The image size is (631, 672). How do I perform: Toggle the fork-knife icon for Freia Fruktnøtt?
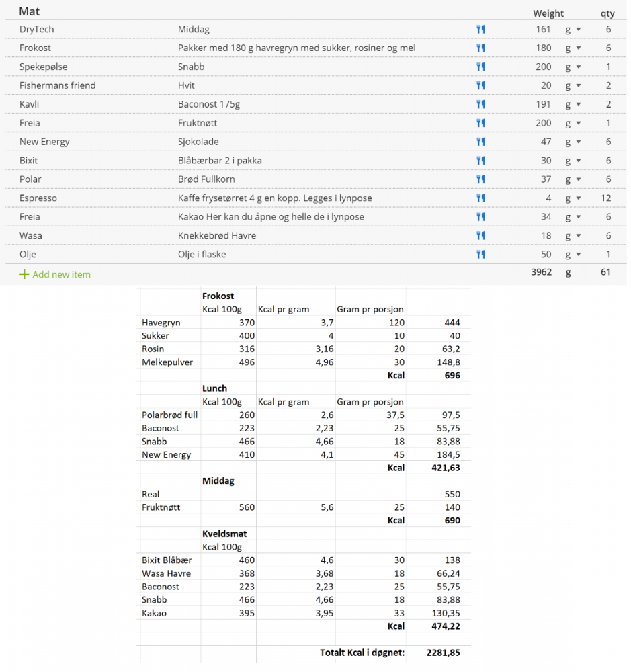(x=480, y=124)
